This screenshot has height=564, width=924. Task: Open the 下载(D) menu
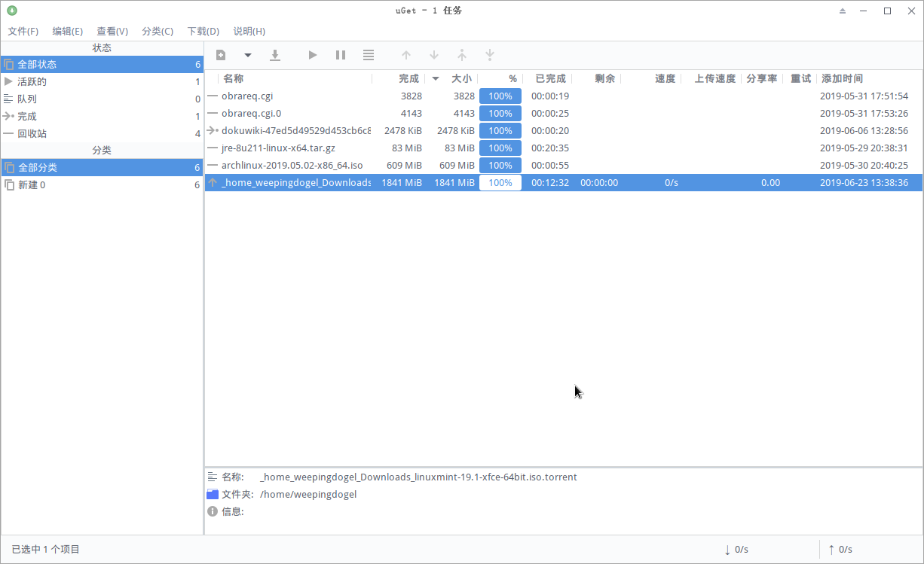(x=203, y=31)
